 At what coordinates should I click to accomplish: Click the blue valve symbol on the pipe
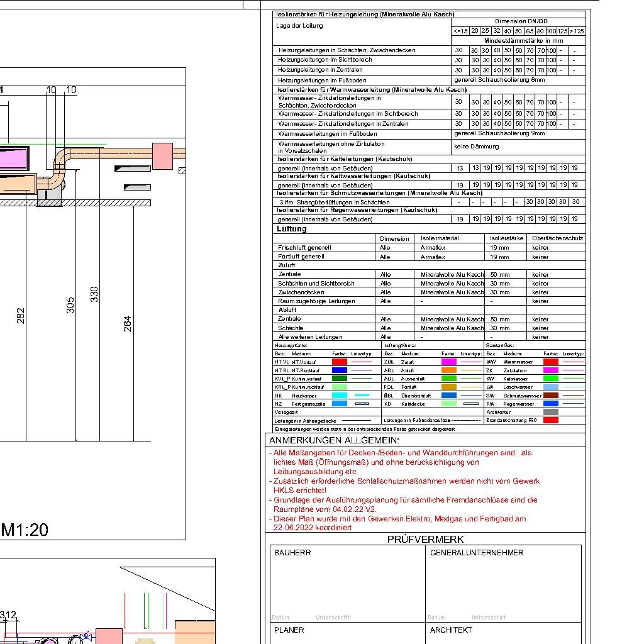coord(86,637)
